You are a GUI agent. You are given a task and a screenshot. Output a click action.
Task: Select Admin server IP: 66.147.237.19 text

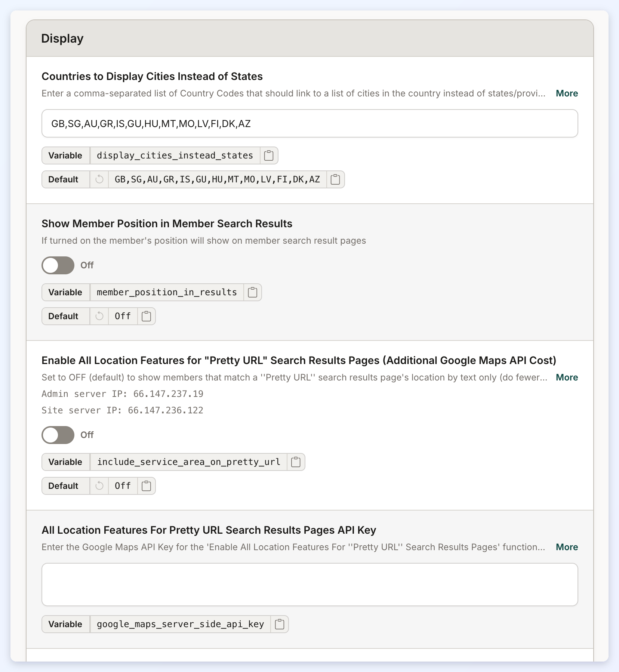point(122,394)
